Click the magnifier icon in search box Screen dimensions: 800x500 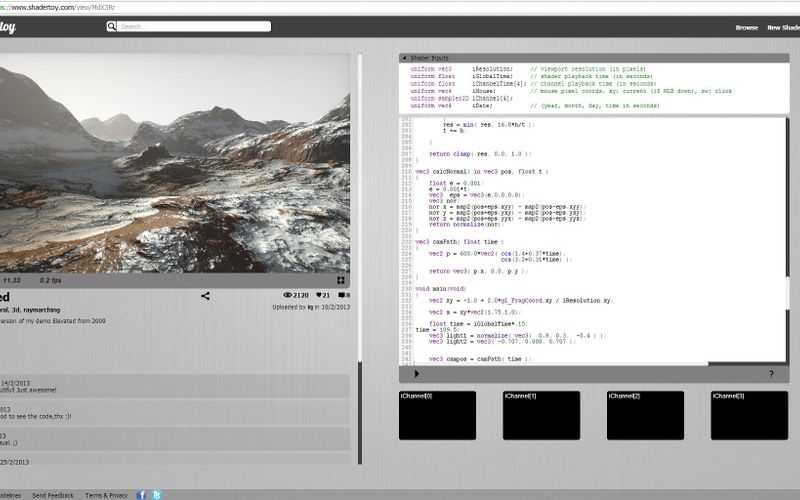[112, 27]
